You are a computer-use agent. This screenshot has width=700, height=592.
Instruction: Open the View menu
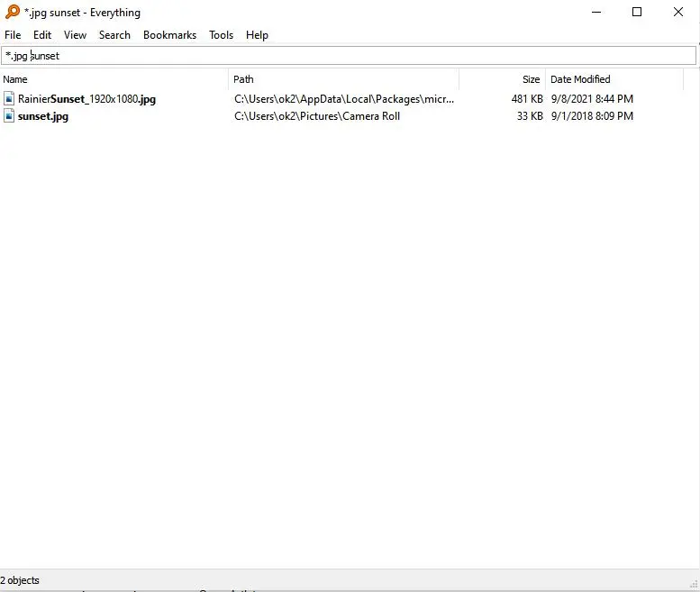tap(75, 35)
